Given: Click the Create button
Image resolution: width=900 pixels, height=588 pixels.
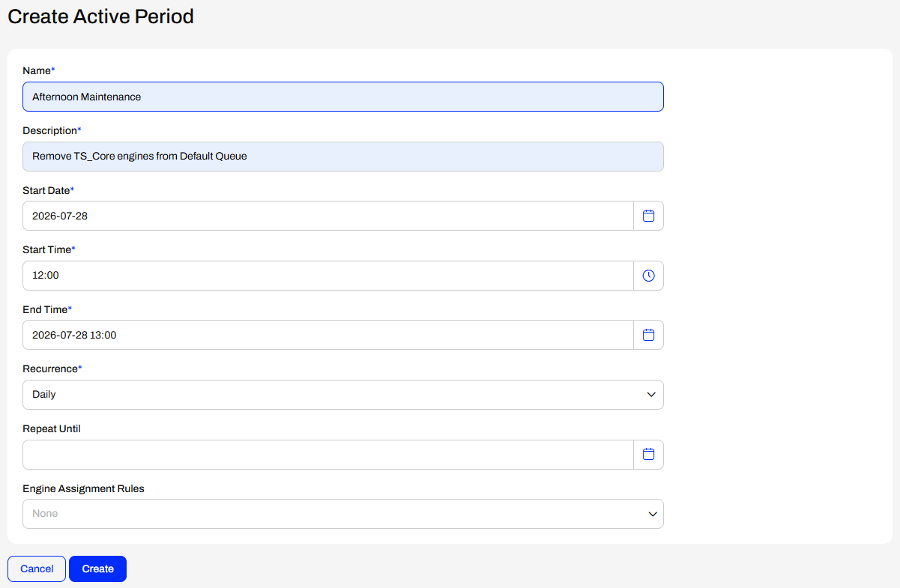Looking at the screenshot, I should pyautogui.click(x=97, y=569).
